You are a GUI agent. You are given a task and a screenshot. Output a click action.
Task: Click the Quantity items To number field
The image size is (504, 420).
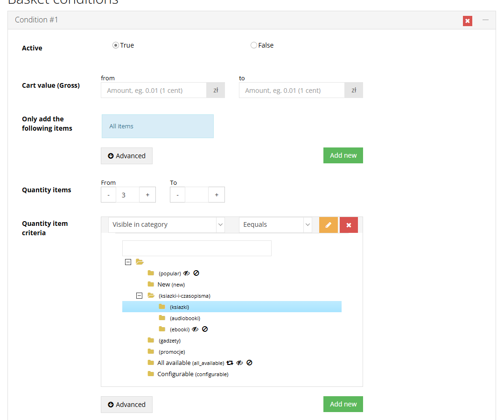(197, 195)
